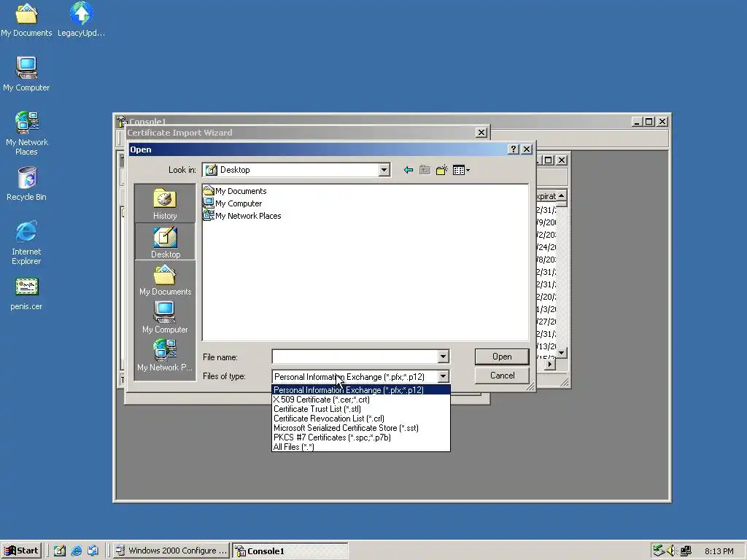
Task: Open the View Menu icon in toolbar
Action: 461,170
